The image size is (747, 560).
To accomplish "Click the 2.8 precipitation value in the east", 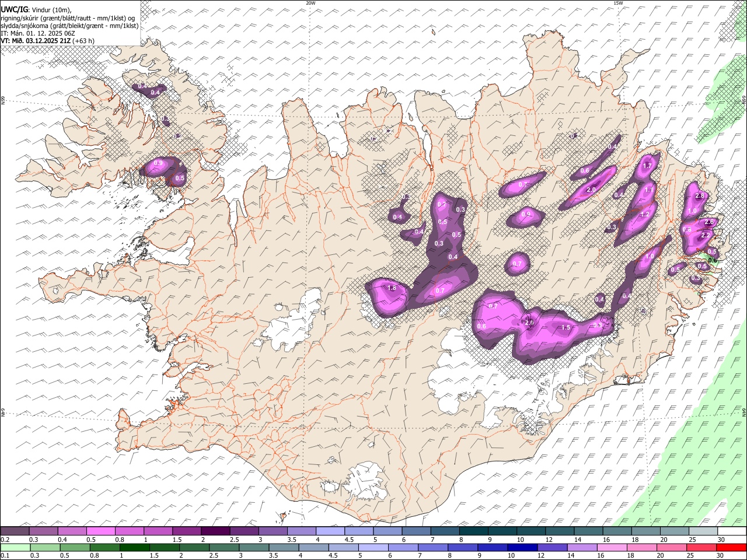I will pos(701,196).
